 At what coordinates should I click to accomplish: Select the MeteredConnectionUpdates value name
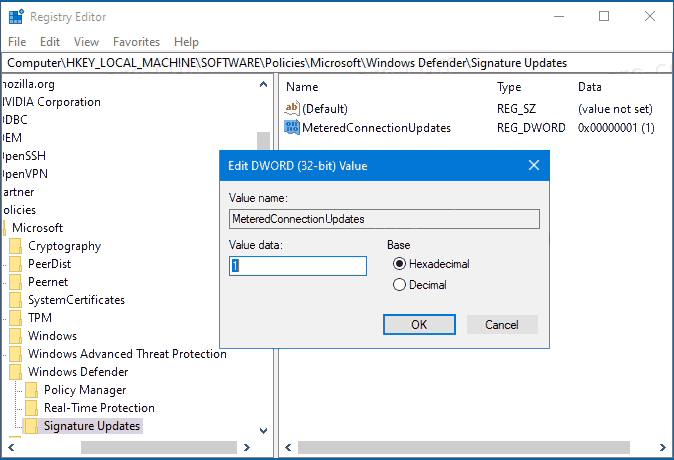[x=377, y=128]
